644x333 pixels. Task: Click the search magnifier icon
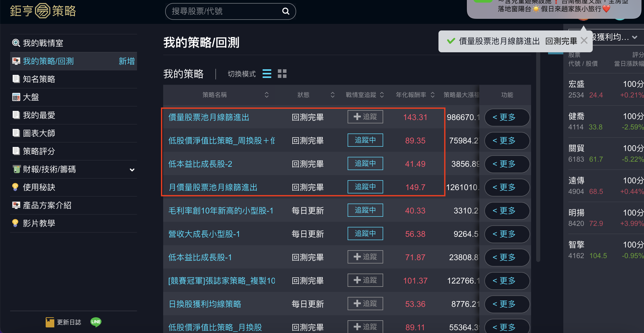pyautogui.click(x=286, y=11)
